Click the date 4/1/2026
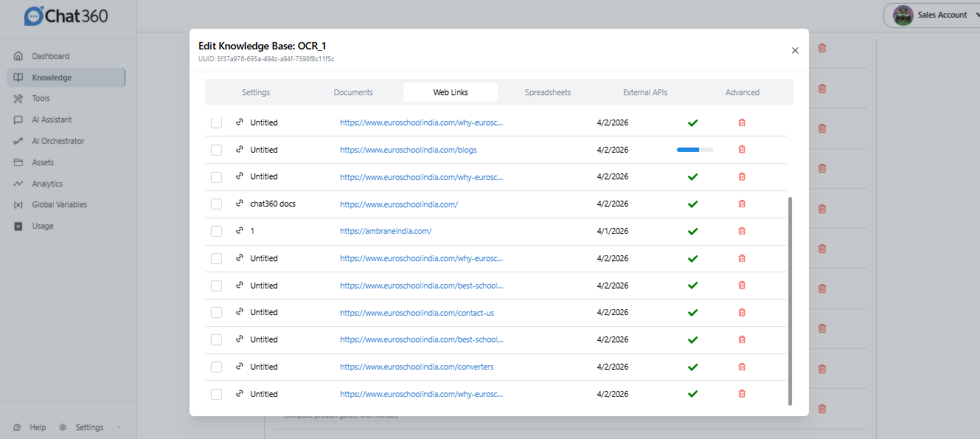The image size is (980, 439). [x=613, y=231]
